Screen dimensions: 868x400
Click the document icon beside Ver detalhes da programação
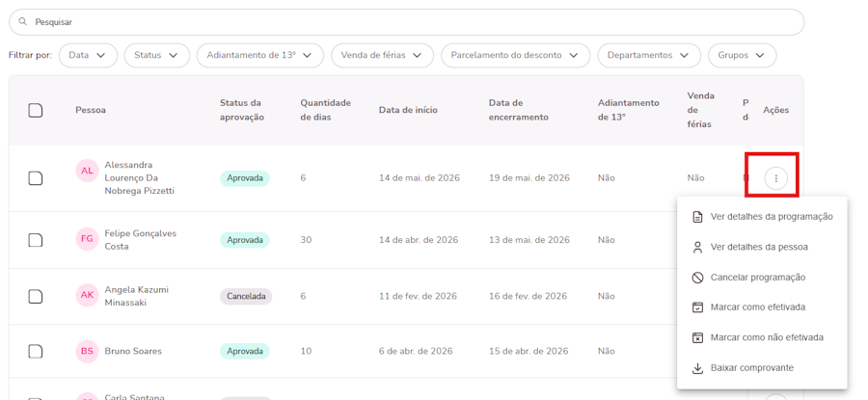pyautogui.click(x=697, y=217)
